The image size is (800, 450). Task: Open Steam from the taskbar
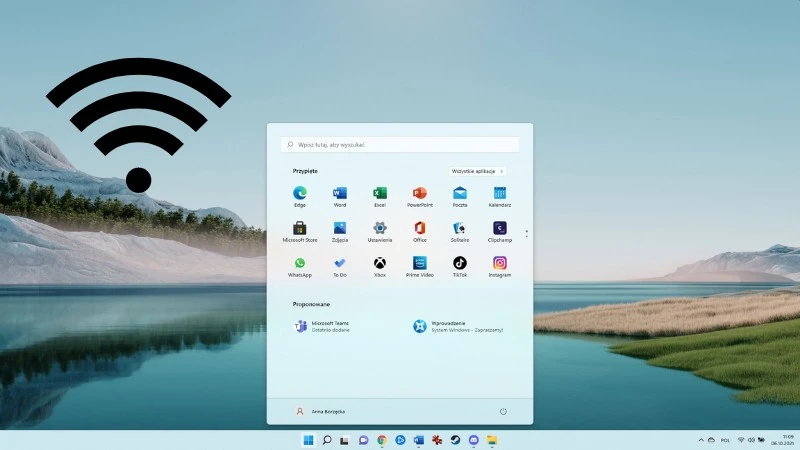455,440
